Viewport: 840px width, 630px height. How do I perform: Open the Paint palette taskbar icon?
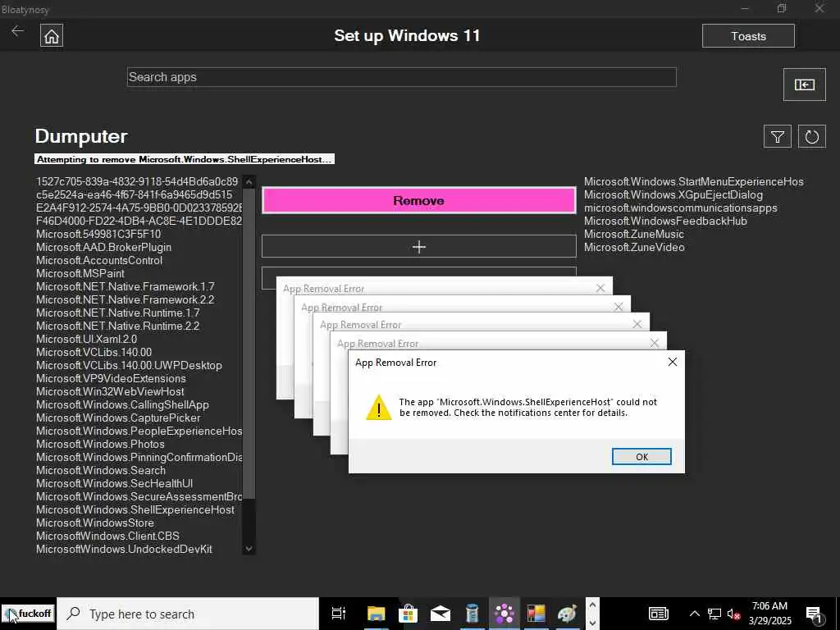(567, 614)
